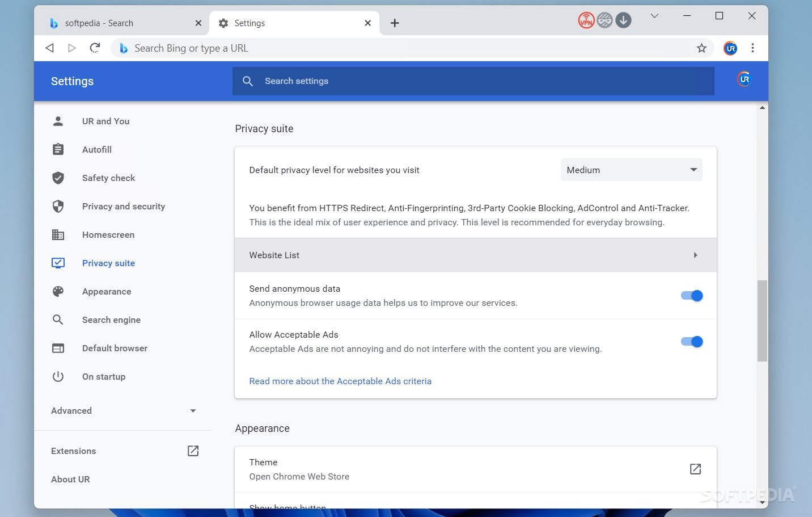Click the Theme Open Chrome Web Store row

[x=476, y=469]
